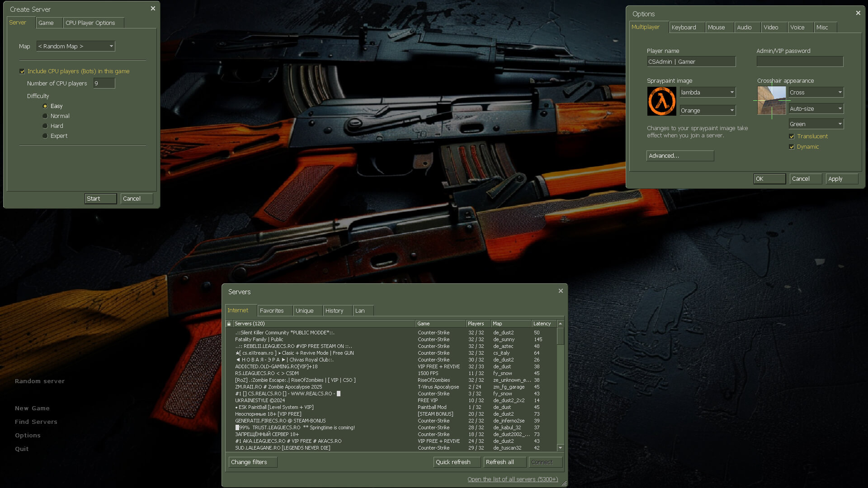Image resolution: width=868 pixels, height=488 pixels.
Task: Select the Fatality Family | Public server row
Action: [x=391, y=339]
